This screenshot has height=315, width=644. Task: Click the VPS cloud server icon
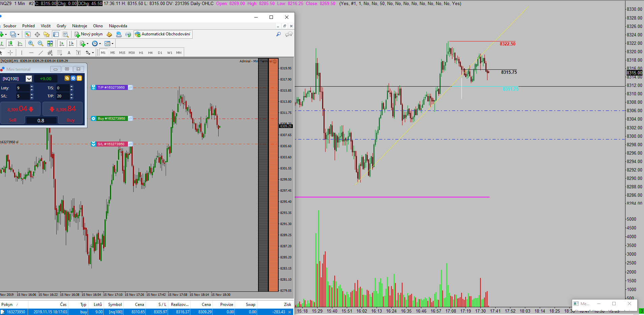point(119,34)
